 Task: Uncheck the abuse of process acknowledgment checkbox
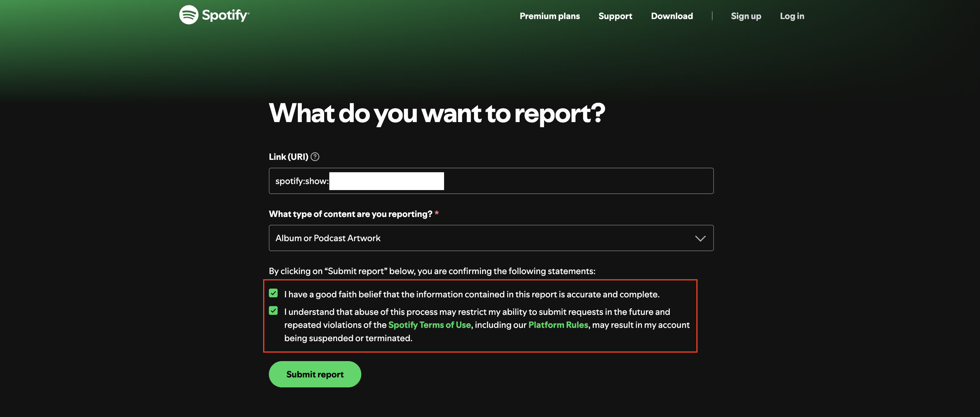pos(273,311)
